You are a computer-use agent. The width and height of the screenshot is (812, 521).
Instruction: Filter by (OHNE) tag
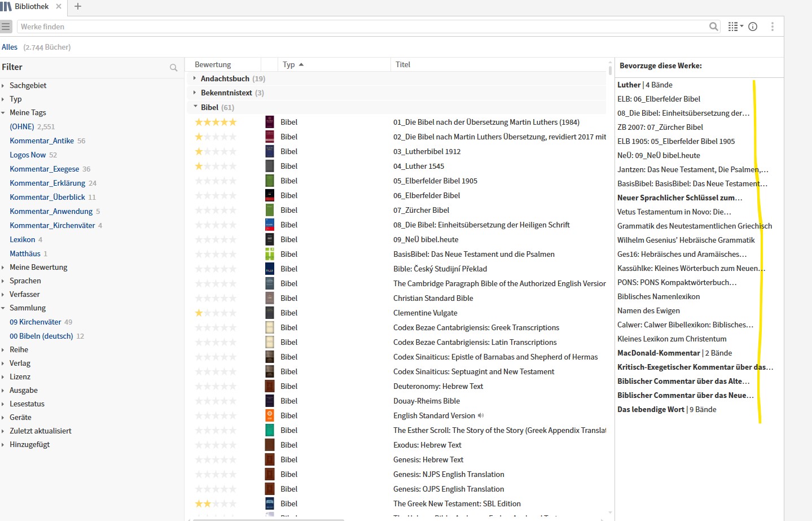pos(22,127)
